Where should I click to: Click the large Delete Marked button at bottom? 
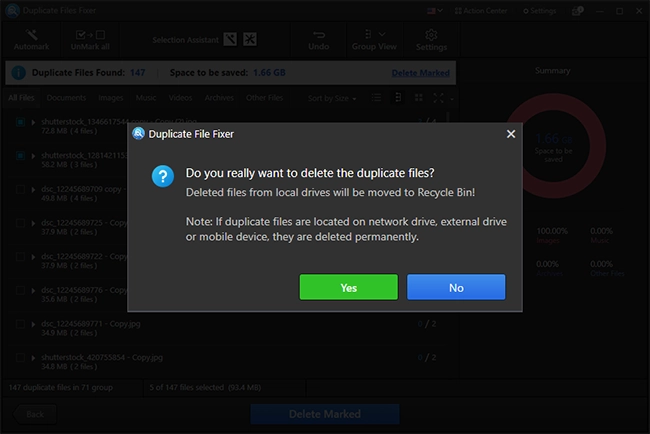click(325, 414)
